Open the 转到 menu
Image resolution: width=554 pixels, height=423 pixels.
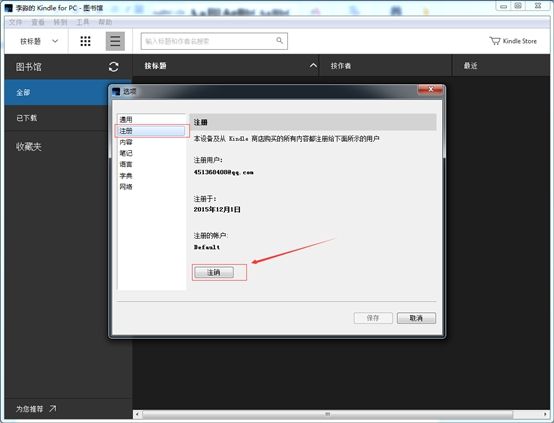point(60,22)
